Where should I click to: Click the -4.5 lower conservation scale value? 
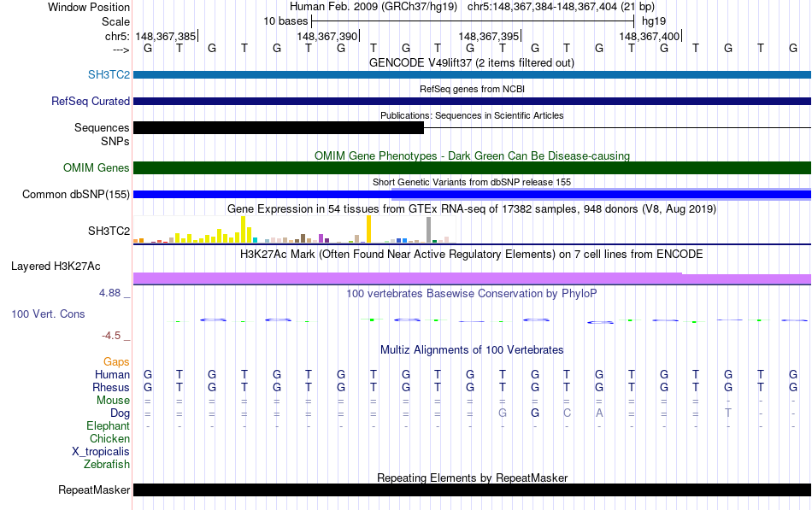coord(111,336)
